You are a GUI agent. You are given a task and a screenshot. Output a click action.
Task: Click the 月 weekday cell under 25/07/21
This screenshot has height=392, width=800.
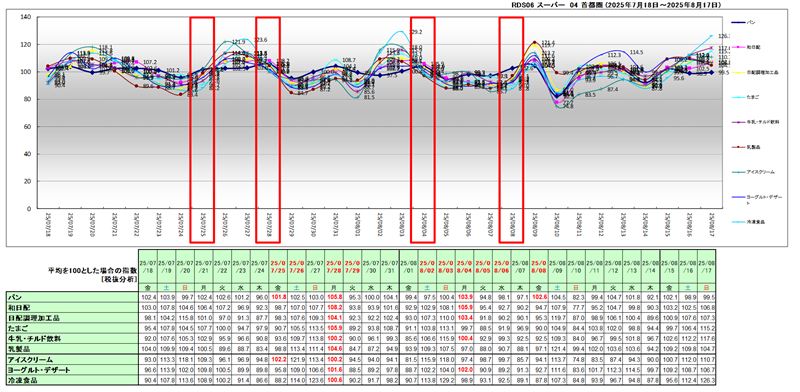point(204,287)
